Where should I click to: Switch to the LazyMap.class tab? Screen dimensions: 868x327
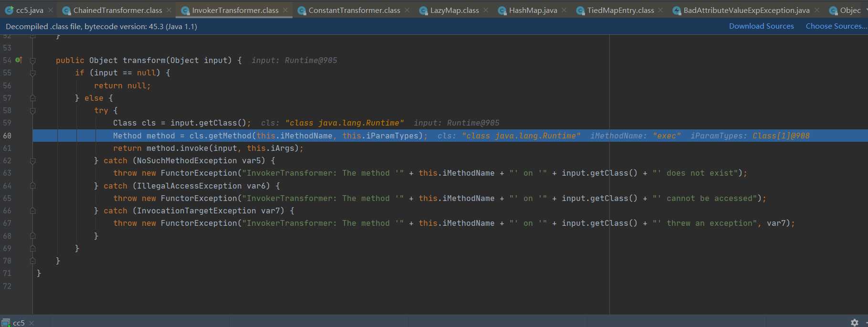coord(454,10)
